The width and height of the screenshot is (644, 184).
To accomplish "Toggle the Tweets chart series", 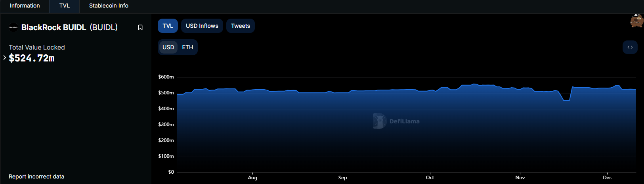I will coord(241,26).
